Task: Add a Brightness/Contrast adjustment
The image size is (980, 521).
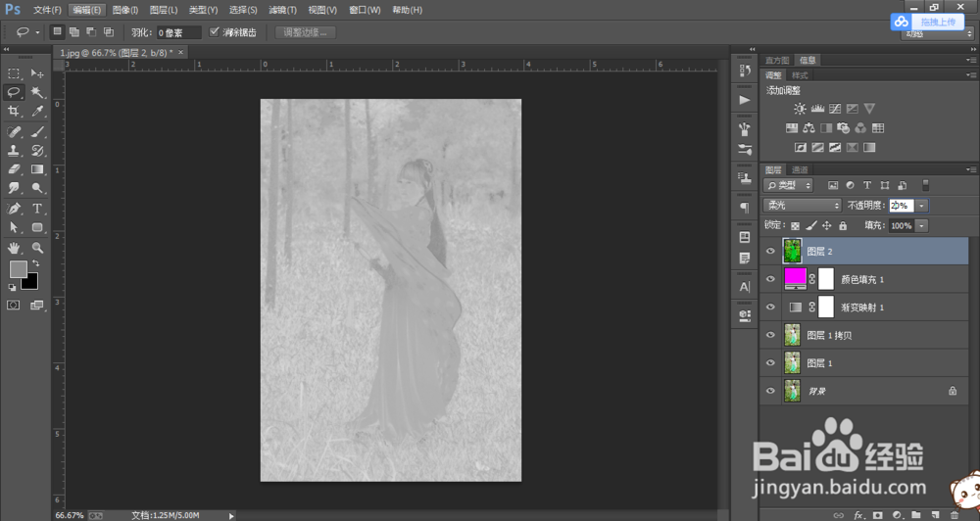Action: [800, 109]
